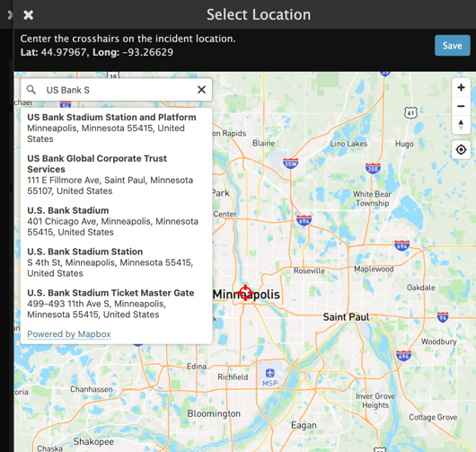Click the Blaine map label
This screenshot has width=476, height=452.
coord(264,143)
